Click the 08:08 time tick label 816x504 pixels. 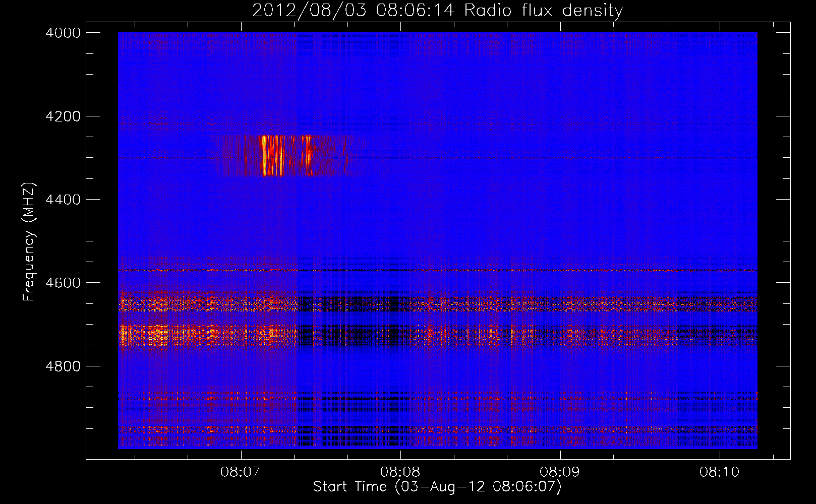pyautogui.click(x=400, y=472)
